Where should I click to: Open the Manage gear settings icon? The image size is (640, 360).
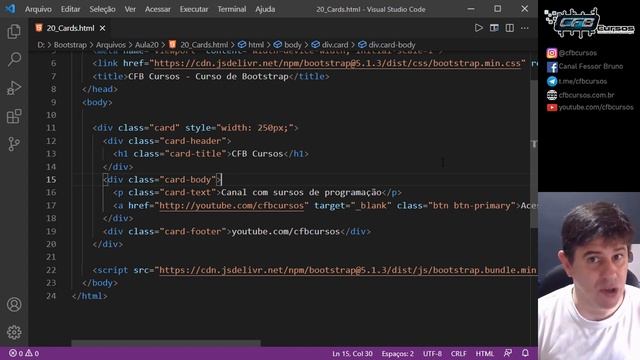click(x=14, y=332)
